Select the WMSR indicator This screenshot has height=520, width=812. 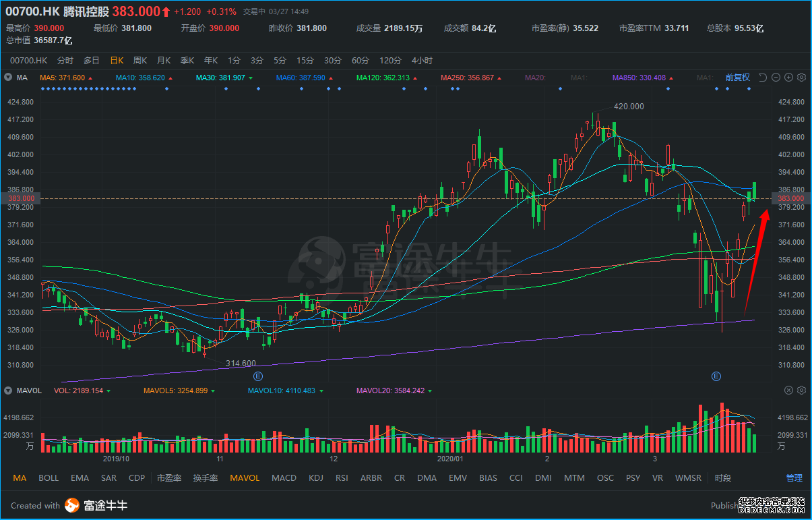click(688, 478)
